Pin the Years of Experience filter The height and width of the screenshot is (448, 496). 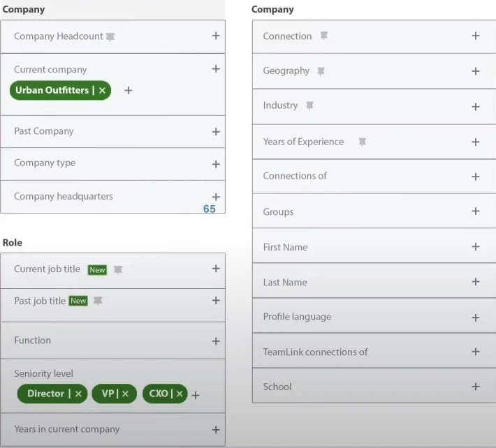click(362, 142)
